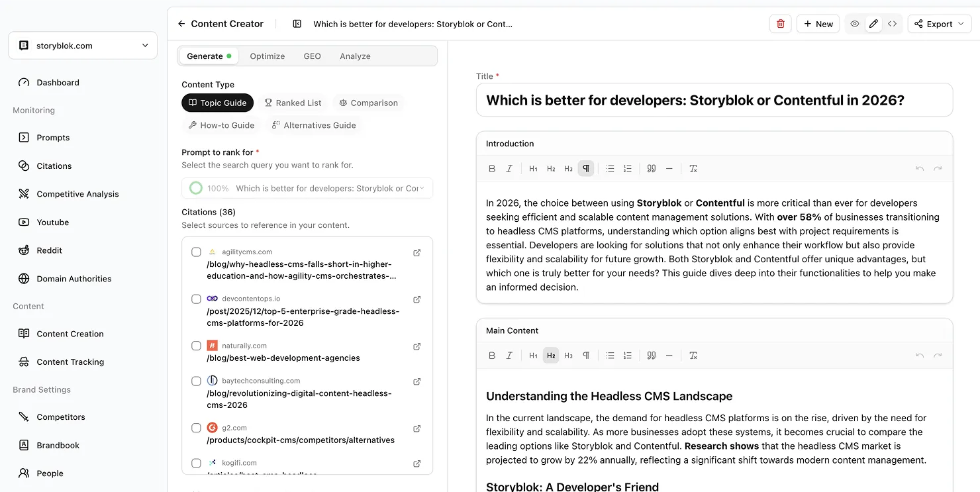Click the New button

click(818, 24)
